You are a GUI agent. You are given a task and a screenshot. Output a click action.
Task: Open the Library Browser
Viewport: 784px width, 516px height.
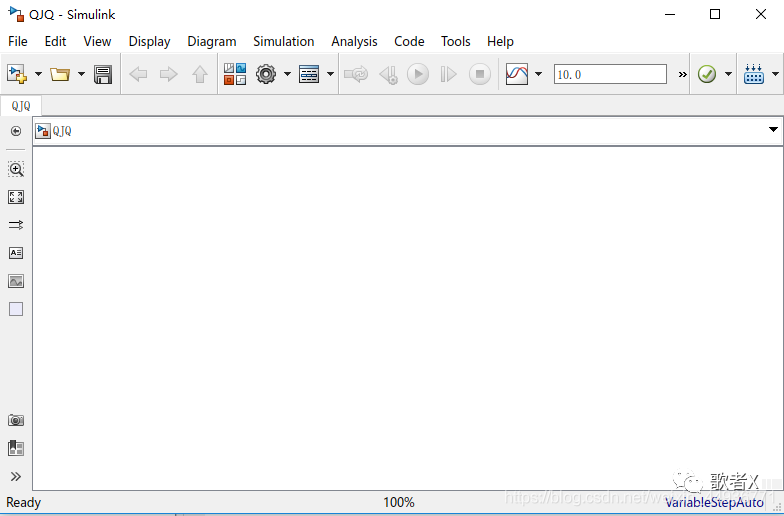coord(234,74)
